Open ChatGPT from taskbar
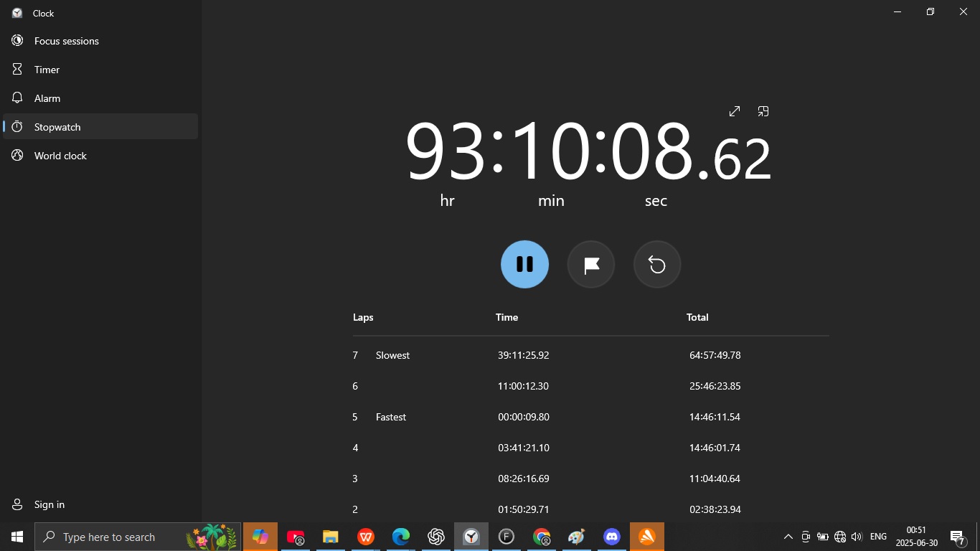 coord(436,537)
